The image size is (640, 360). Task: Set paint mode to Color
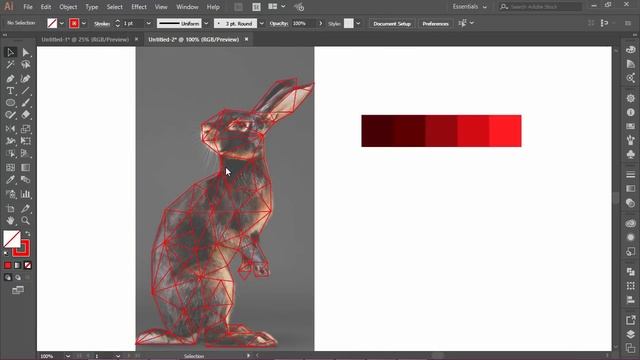click(x=8, y=265)
